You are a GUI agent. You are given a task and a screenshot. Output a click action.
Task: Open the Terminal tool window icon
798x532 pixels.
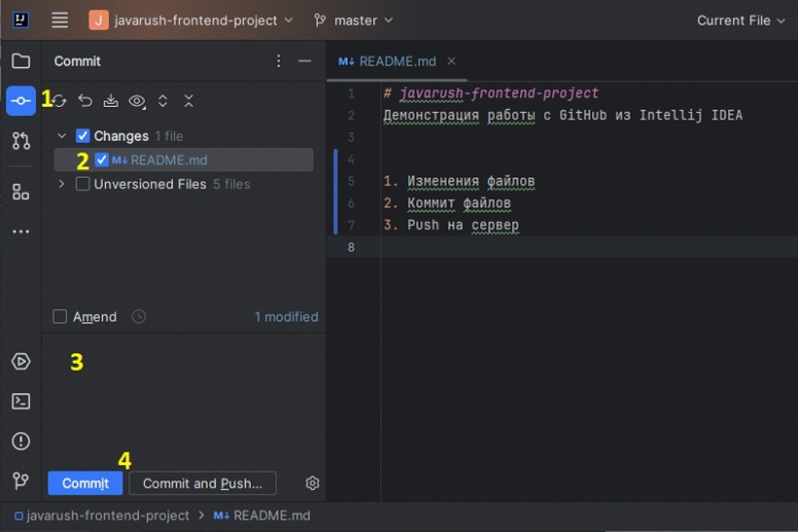click(x=20, y=401)
